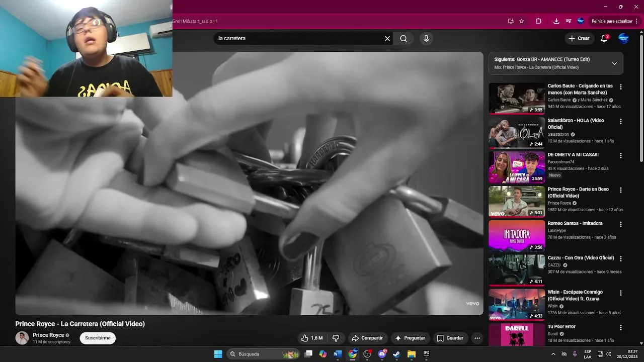Click the taskbar Búsqueda search box
The image size is (644, 362).
pos(264,354)
